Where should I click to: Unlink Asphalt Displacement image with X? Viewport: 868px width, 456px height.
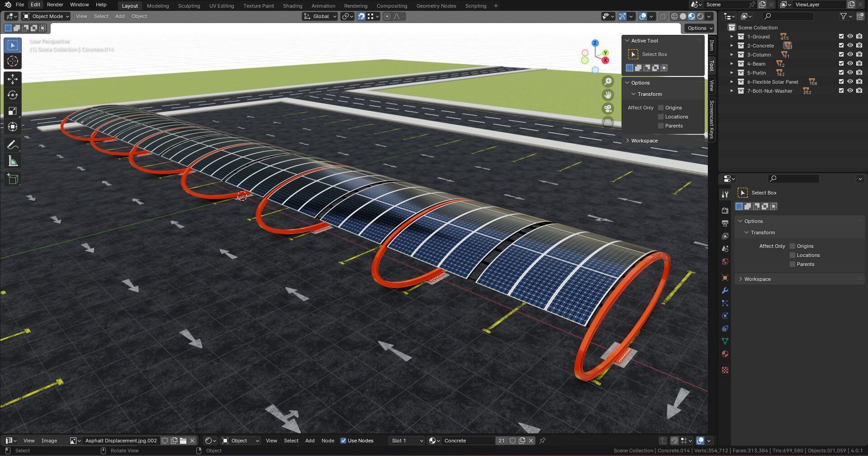click(192, 441)
